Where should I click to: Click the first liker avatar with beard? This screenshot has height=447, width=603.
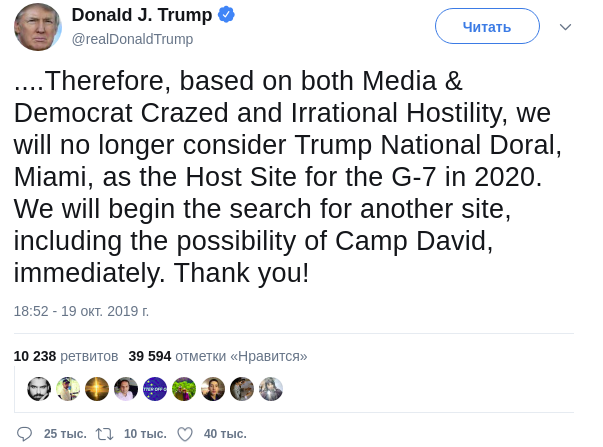pos(39,389)
